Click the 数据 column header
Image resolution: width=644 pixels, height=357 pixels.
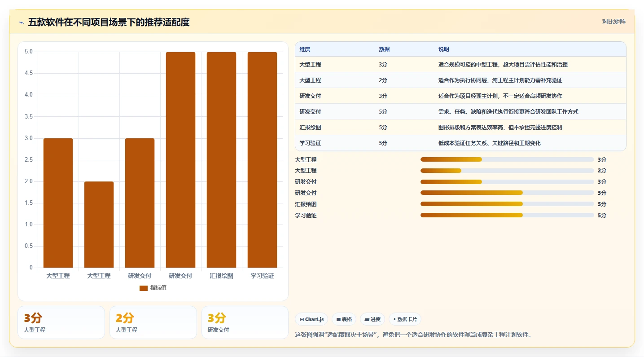pyautogui.click(x=384, y=49)
